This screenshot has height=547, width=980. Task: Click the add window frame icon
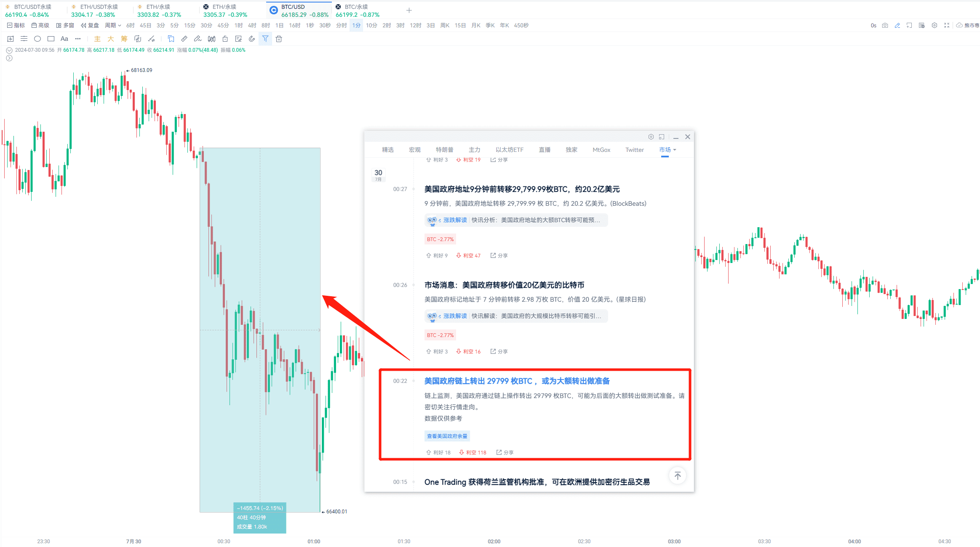point(909,25)
